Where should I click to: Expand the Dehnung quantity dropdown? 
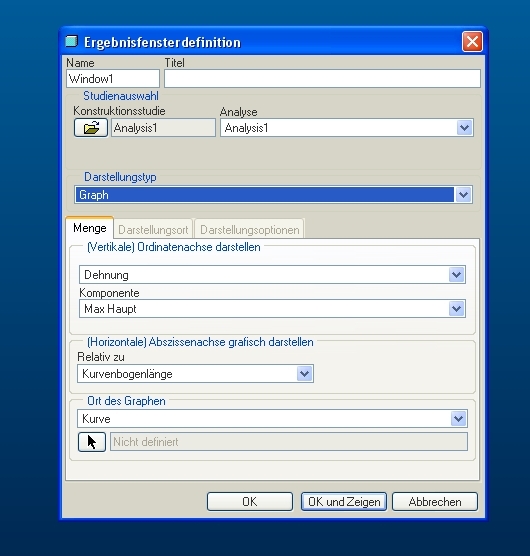(x=456, y=275)
